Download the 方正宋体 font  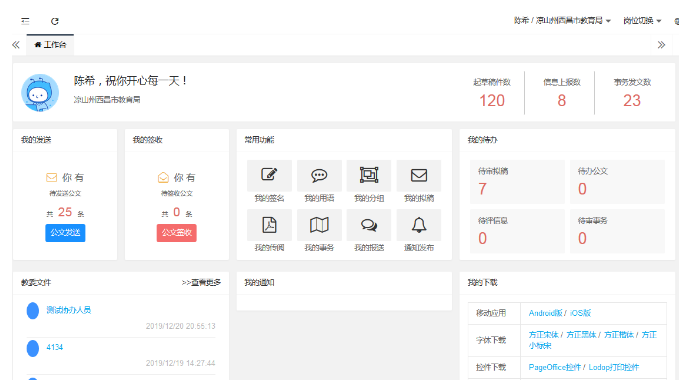coord(543,335)
